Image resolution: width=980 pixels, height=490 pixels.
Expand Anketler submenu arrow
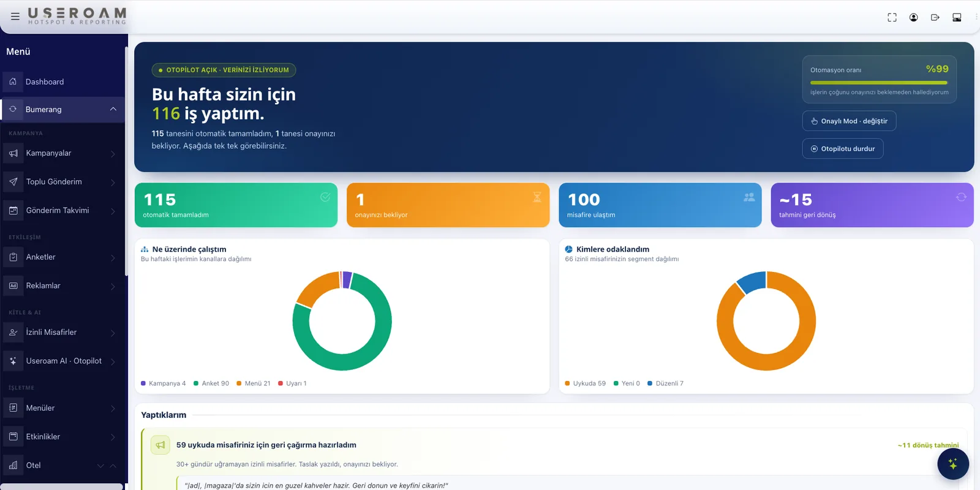(x=113, y=258)
